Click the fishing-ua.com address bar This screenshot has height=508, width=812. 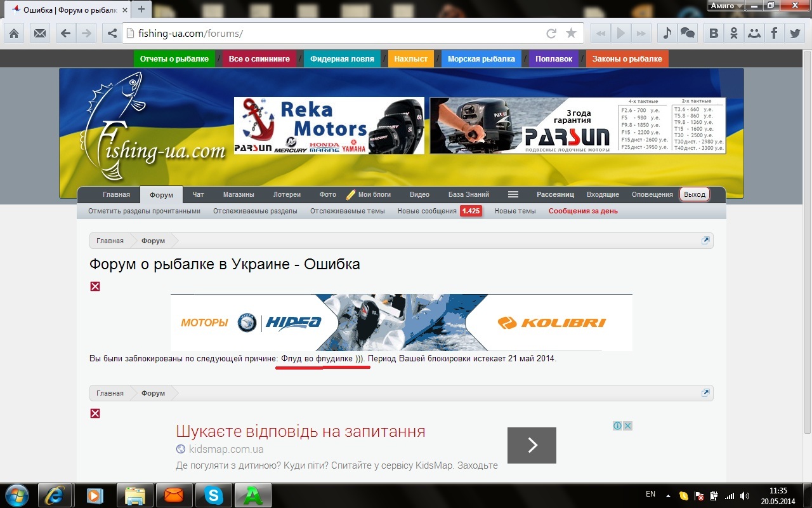330,34
